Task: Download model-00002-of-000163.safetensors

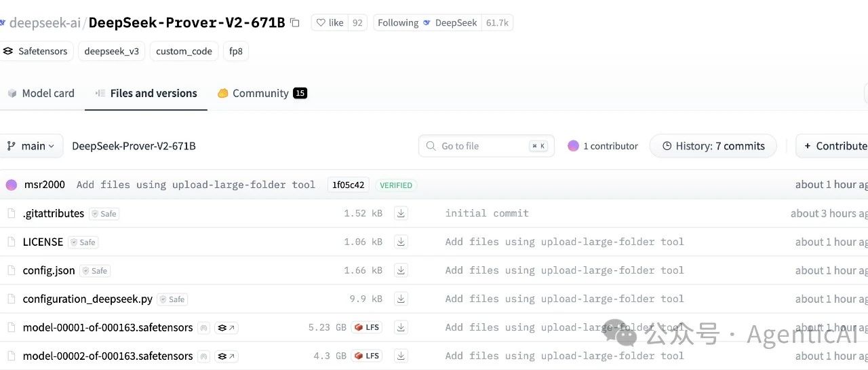Action: point(401,356)
